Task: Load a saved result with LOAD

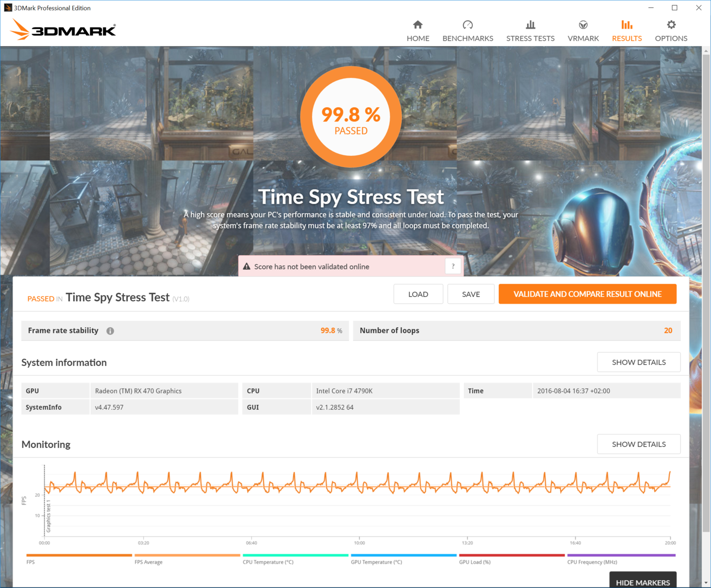Action: [x=418, y=294]
